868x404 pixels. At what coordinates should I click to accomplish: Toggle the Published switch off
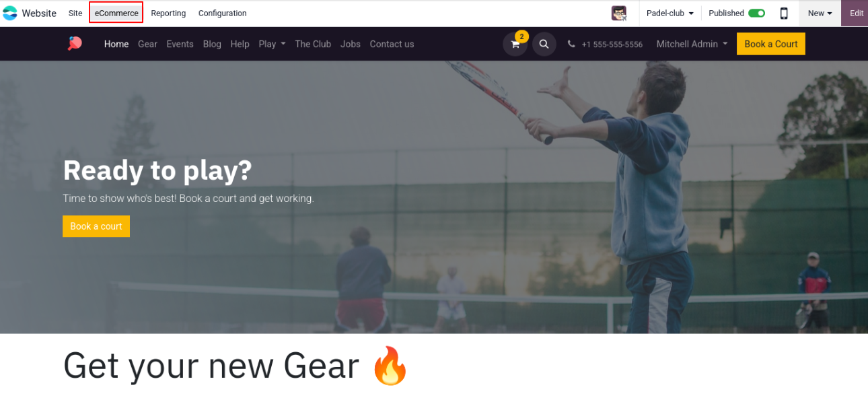tap(757, 13)
